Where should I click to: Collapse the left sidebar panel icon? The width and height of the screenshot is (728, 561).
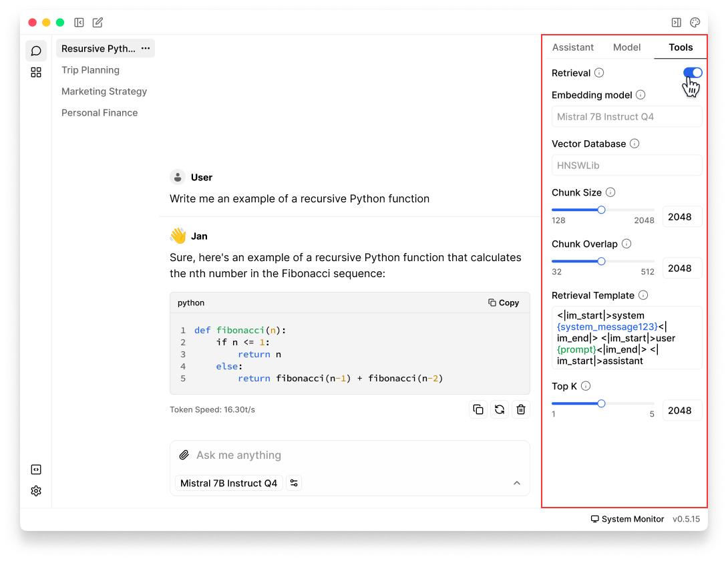(79, 23)
